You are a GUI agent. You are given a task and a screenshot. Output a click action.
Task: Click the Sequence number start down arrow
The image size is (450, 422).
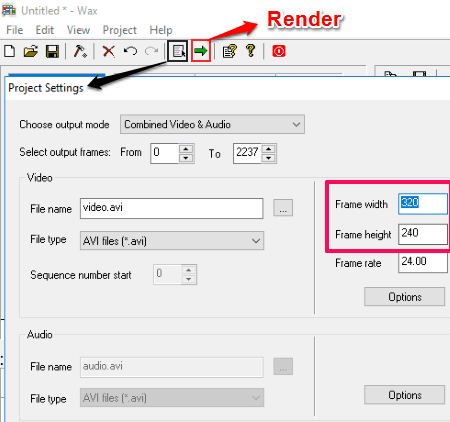(189, 279)
